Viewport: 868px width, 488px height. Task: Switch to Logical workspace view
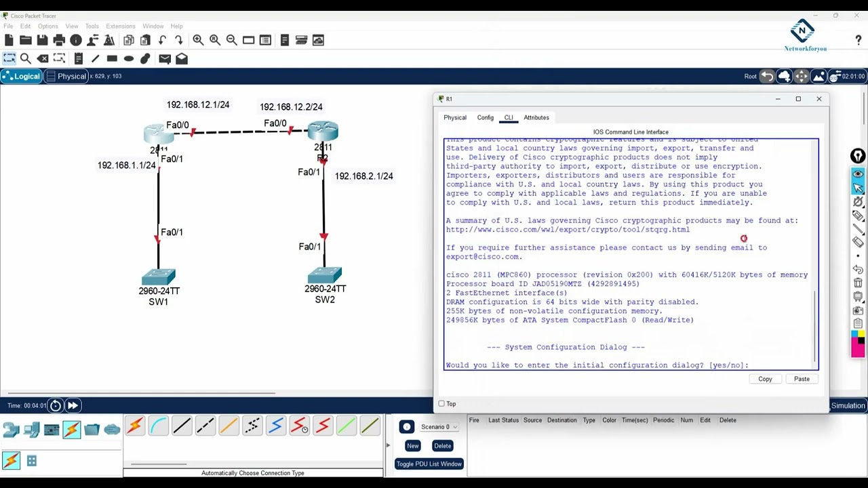point(22,76)
